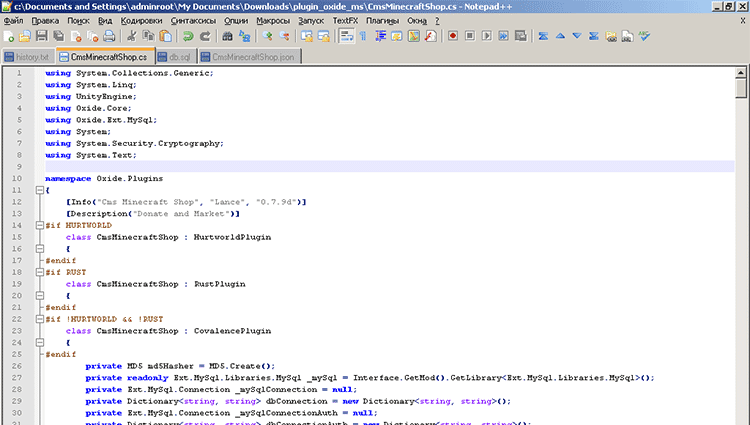Click the Play macro icon
Image resolution: width=750 pixels, height=425 pixels.
point(485,36)
